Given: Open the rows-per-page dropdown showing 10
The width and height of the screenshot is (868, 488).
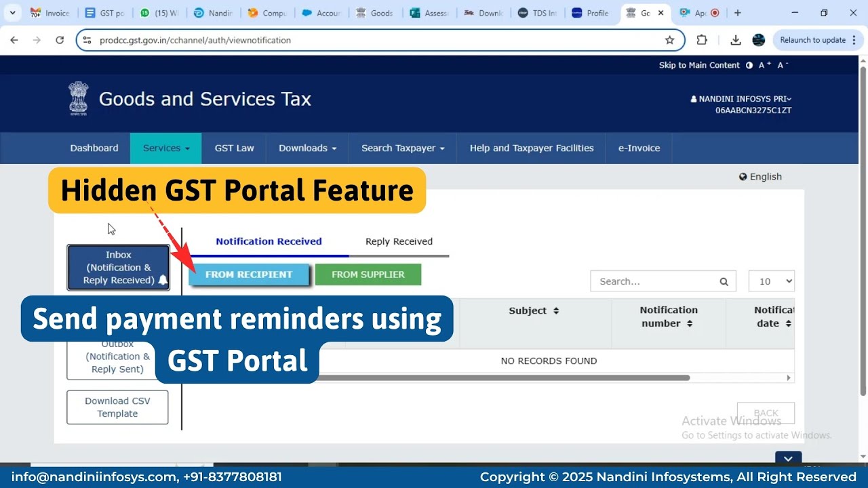Looking at the screenshot, I should pos(772,281).
